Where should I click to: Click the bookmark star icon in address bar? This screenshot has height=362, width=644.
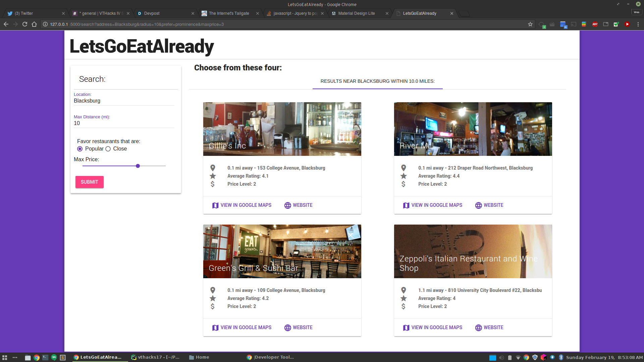[x=530, y=24]
